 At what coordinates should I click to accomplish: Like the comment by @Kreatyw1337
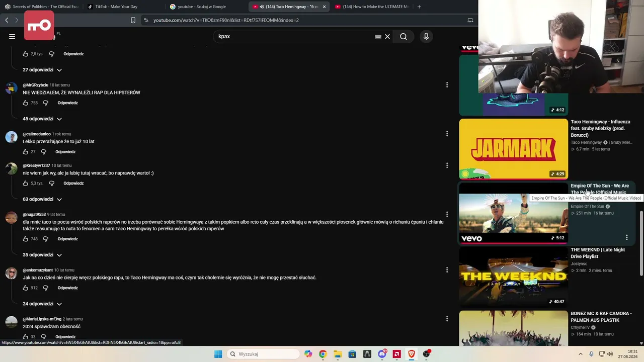26,183
